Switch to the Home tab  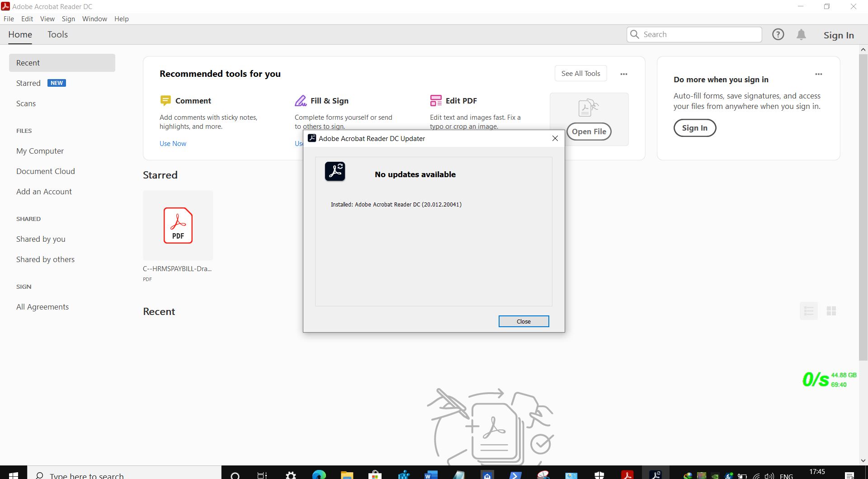click(20, 34)
